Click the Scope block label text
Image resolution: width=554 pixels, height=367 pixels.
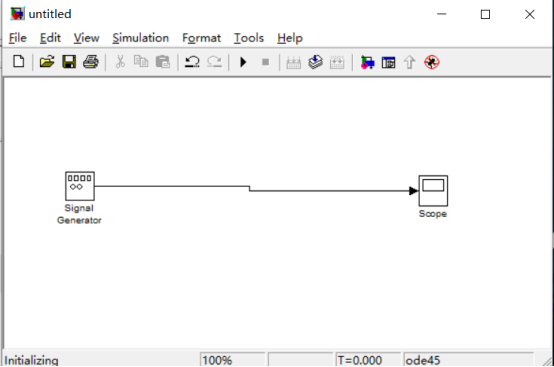pos(433,214)
